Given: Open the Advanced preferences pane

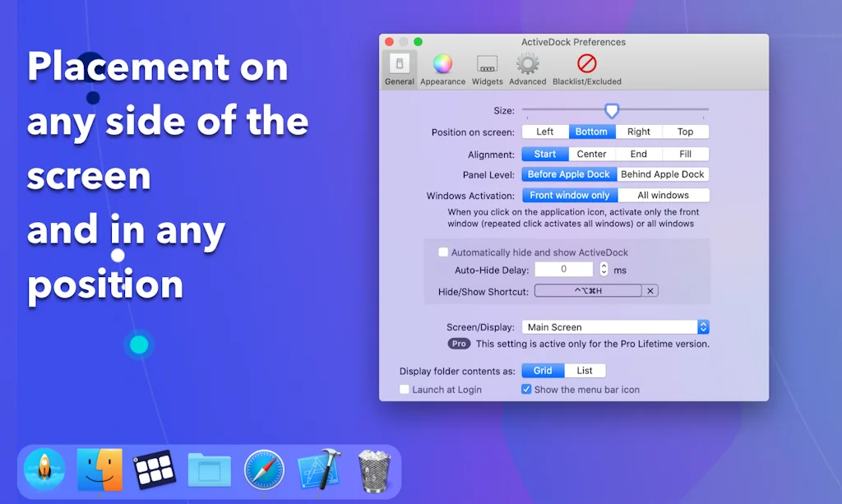Looking at the screenshot, I should click(x=527, y=66).
